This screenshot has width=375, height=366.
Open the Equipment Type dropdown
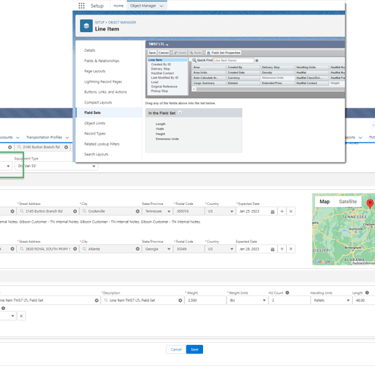(x=56, y=166)
